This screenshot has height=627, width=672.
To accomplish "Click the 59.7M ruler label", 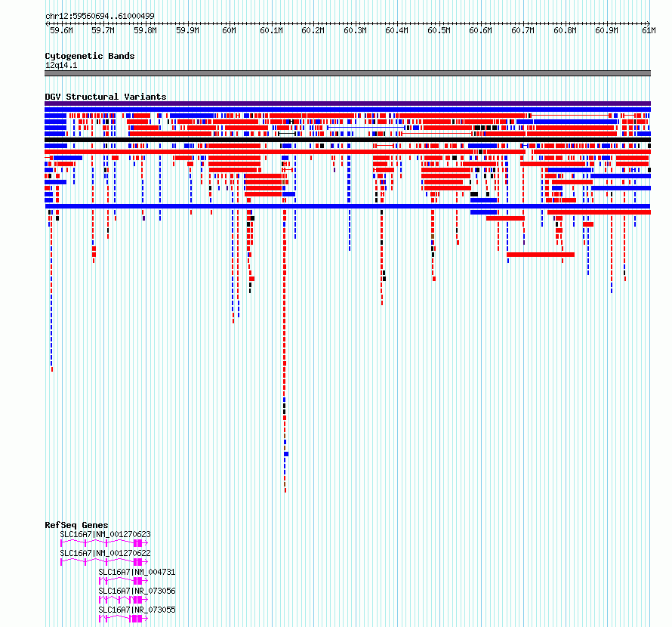I will pyautogui.click(x=103, y=30).
